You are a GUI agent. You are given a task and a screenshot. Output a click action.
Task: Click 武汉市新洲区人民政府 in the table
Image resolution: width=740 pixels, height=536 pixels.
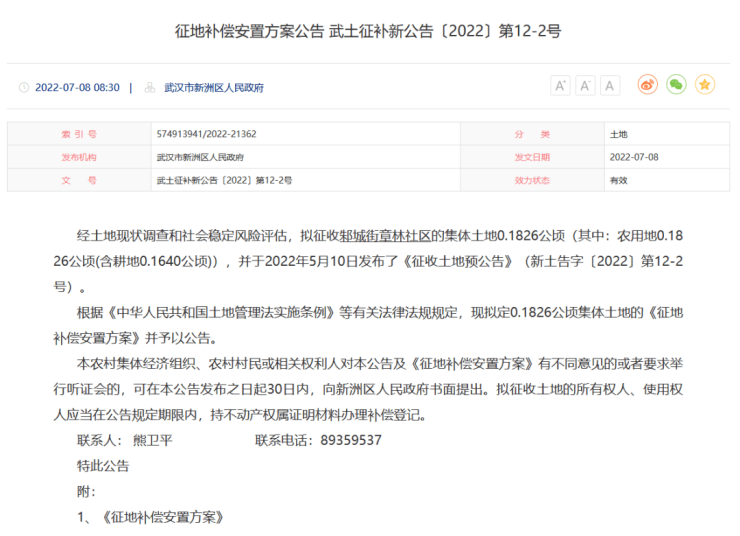[x=200, y=157]
